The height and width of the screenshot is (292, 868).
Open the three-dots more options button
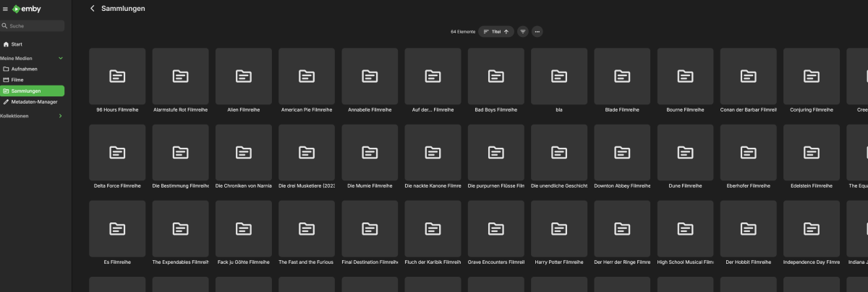[x=537, y=32]
